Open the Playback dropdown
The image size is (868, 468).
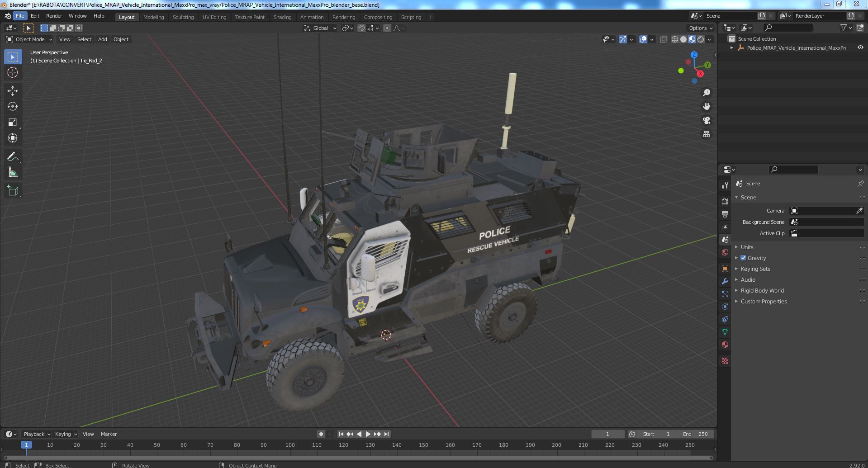pos(37,434)
